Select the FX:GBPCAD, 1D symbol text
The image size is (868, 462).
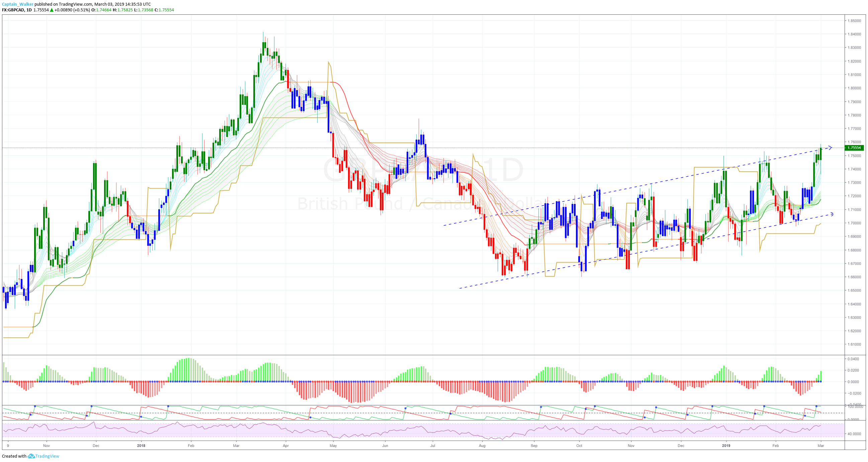click(x=17, y=10)
